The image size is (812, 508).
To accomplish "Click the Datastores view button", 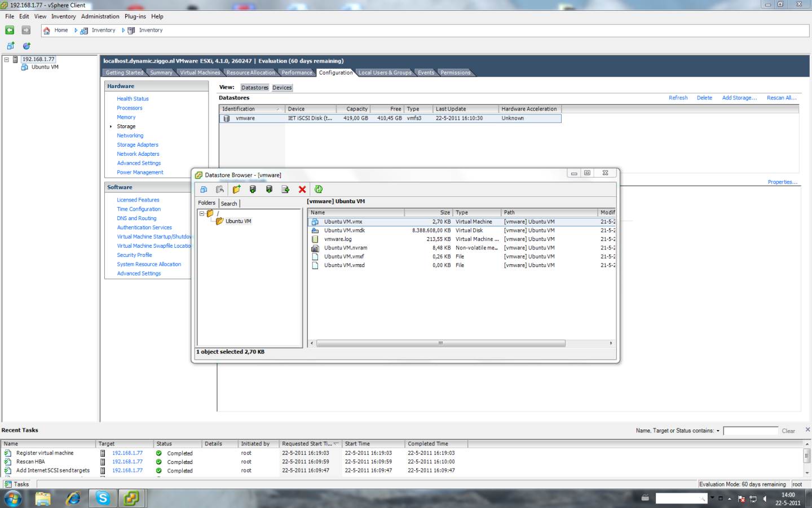I will 255,87.
